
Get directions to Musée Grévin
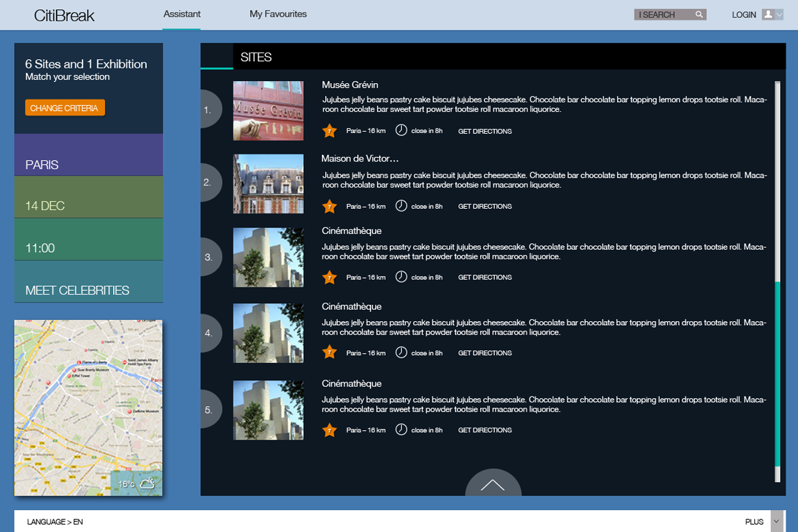click(485, 132)
